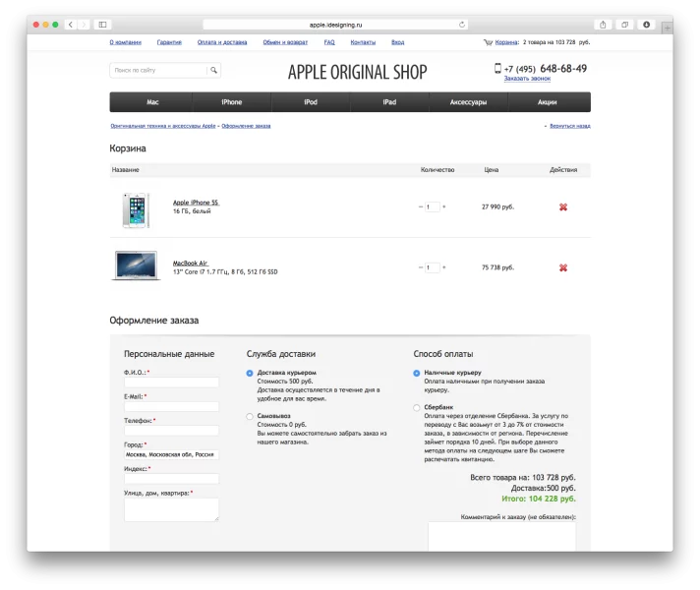Click the shopping cart icon
Screen dimensions: 700x590
tap(488, 42)
